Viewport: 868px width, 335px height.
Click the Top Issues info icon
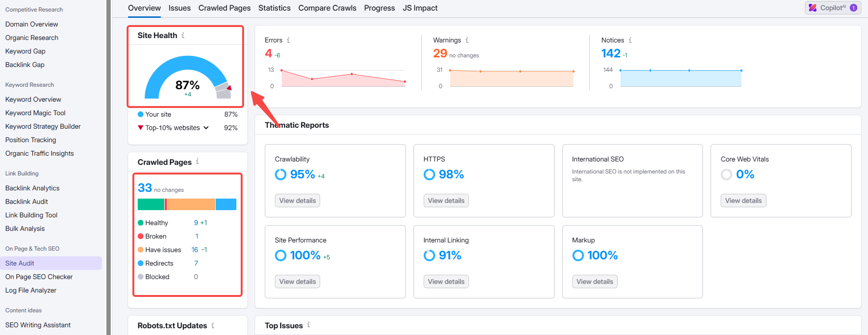tap(309, 325)
